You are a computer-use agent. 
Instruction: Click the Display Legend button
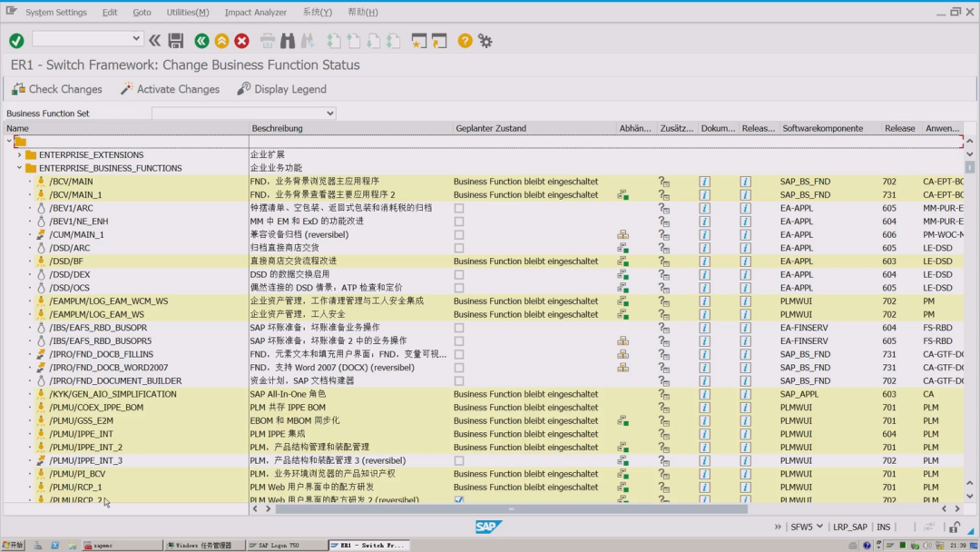pyautogui.click(x=282, y=89)
